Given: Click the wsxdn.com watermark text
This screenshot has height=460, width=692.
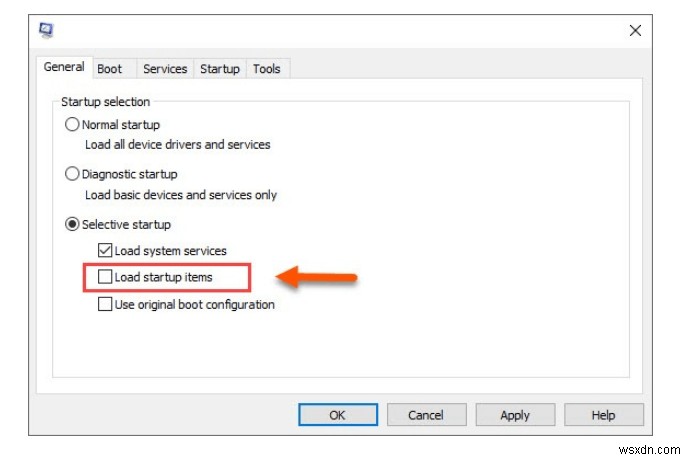Looking at the screenshot, I should (x=649, y=450).
